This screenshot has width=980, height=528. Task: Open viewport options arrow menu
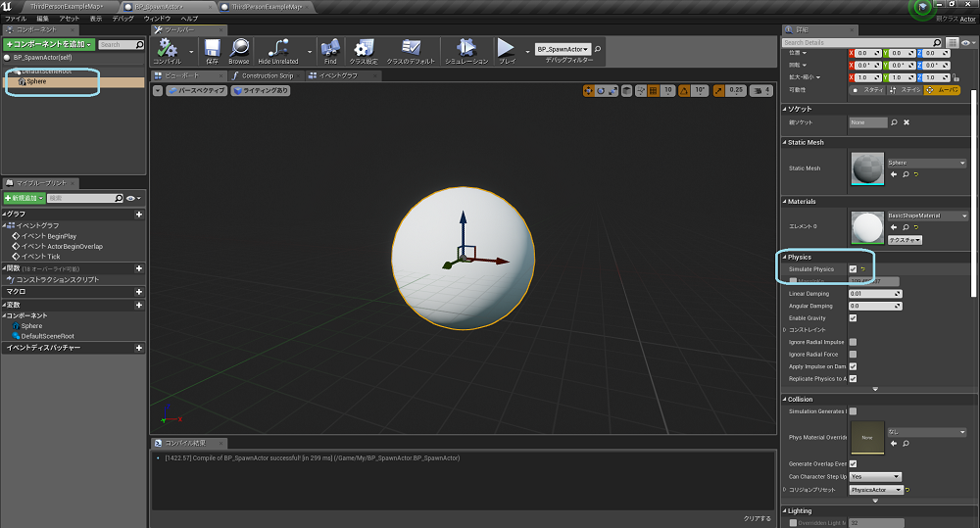point(158,90)
